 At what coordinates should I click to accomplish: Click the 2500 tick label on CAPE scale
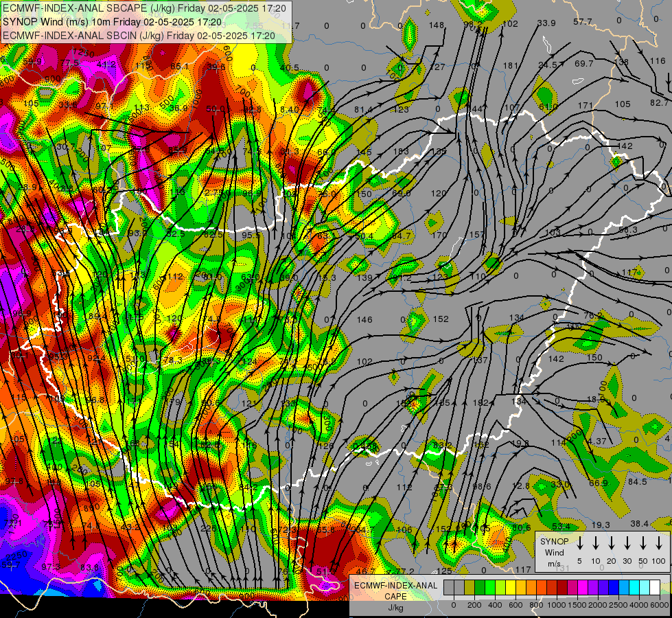[x=618, y=605]
